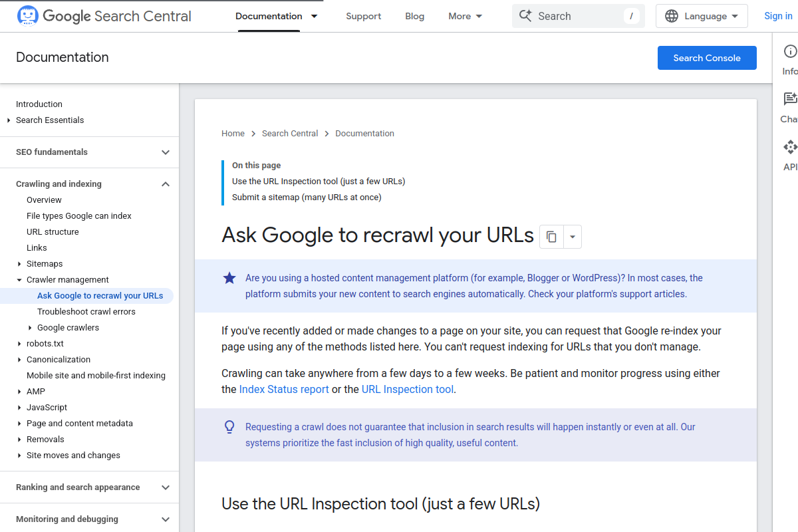Copy page using the copy icon
The width and height of the screenshot is (798, 532).
click(551, 236)
